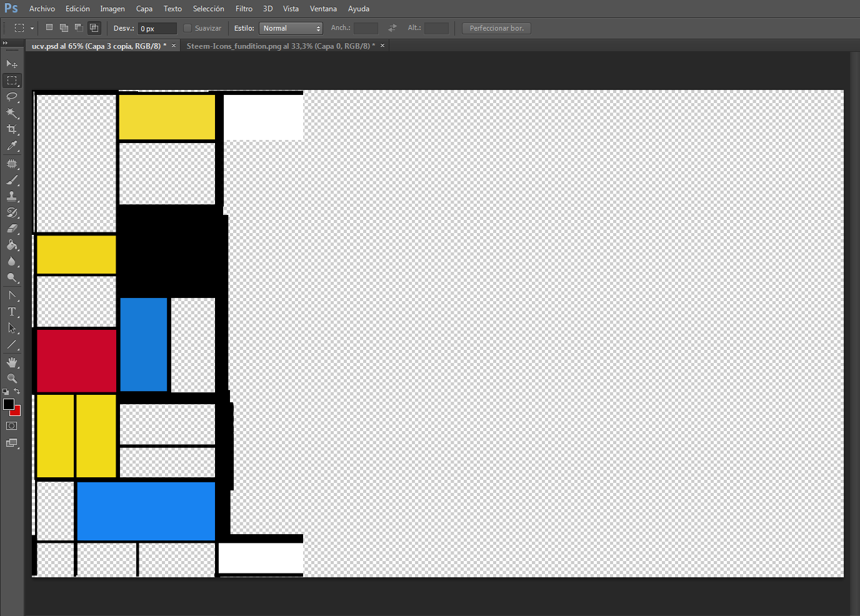This screenshot has height=616, width=860.
Task: Click the Anch. width input field
Action: click(366, 28)
